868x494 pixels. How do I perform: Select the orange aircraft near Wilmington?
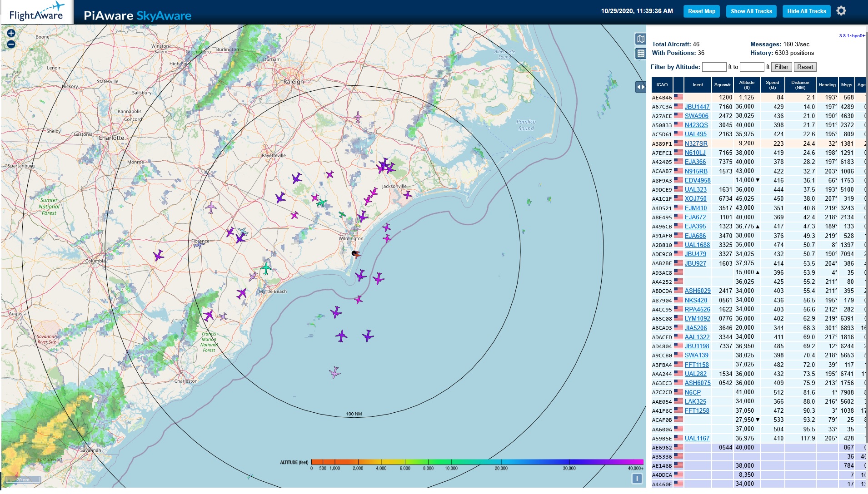pyautogui.click(x=357, y=254)
